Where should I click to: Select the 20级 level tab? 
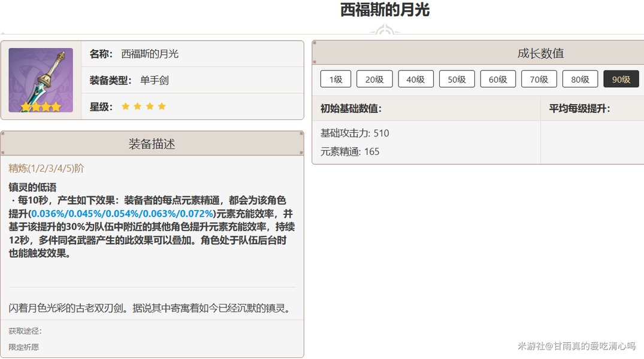pos(374,79)
